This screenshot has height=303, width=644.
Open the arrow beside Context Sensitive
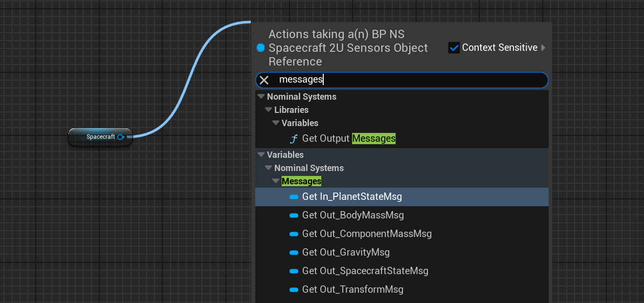pyautogui.click(x=543, y=47)
